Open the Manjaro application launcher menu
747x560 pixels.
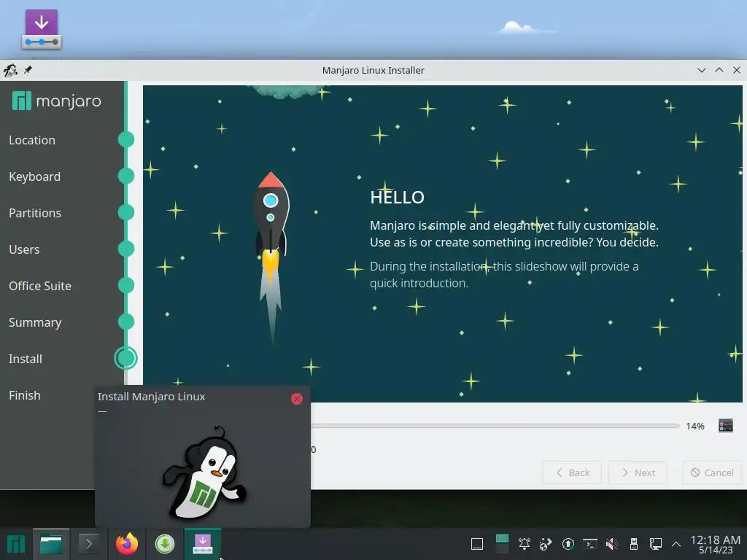point(16,544)
